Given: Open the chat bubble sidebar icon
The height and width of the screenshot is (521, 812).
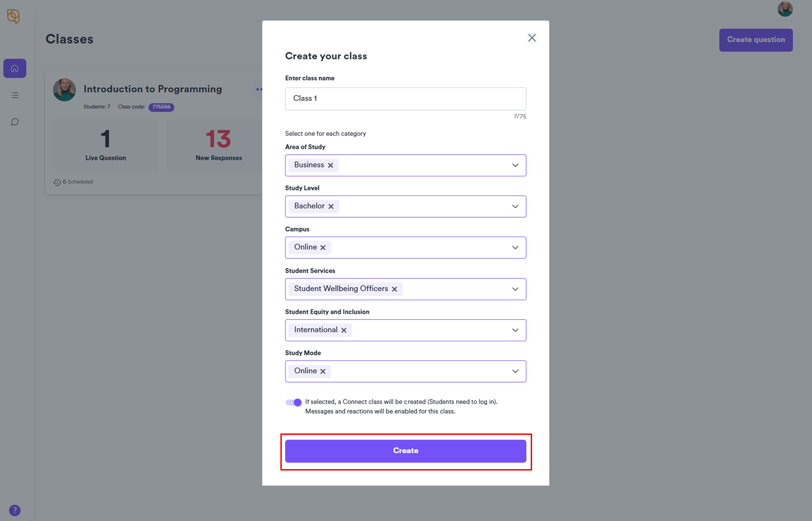Looking at the screenshot, I should [15, 122].
